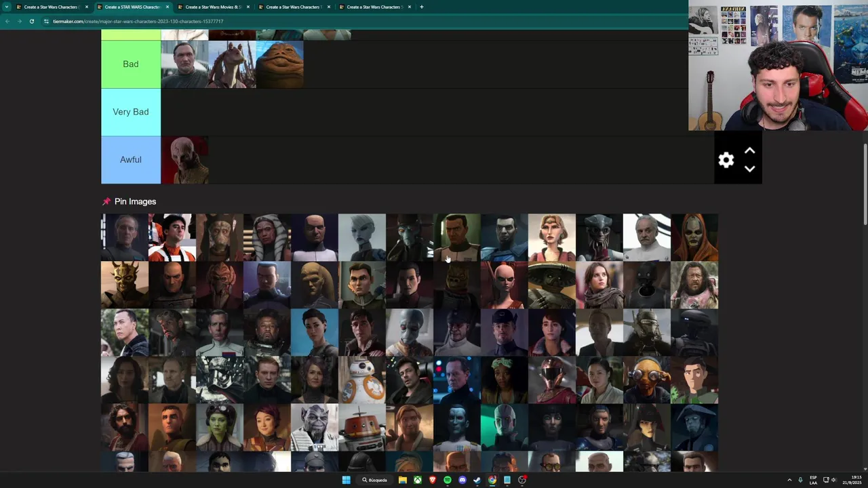Click the Chrome icon in the taskbar
The width and height of the screenshot is (868, 488).
pos(492,480)
